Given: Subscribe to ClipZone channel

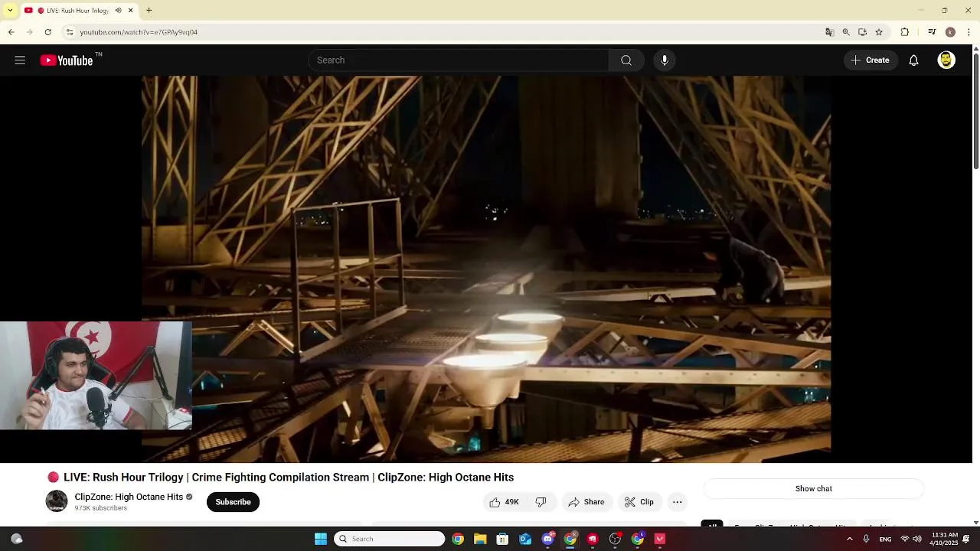Looking at the screenshot, I should pos(233,502).
